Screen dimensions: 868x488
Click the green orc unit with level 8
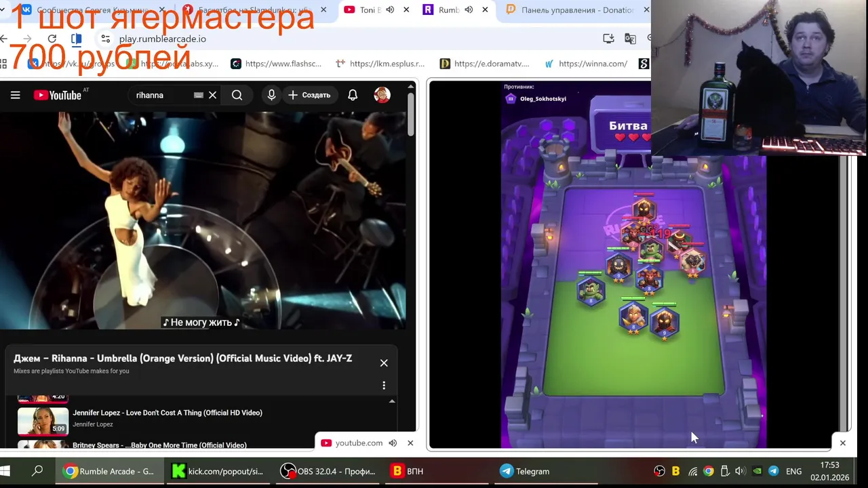click(x=591, y=291)
